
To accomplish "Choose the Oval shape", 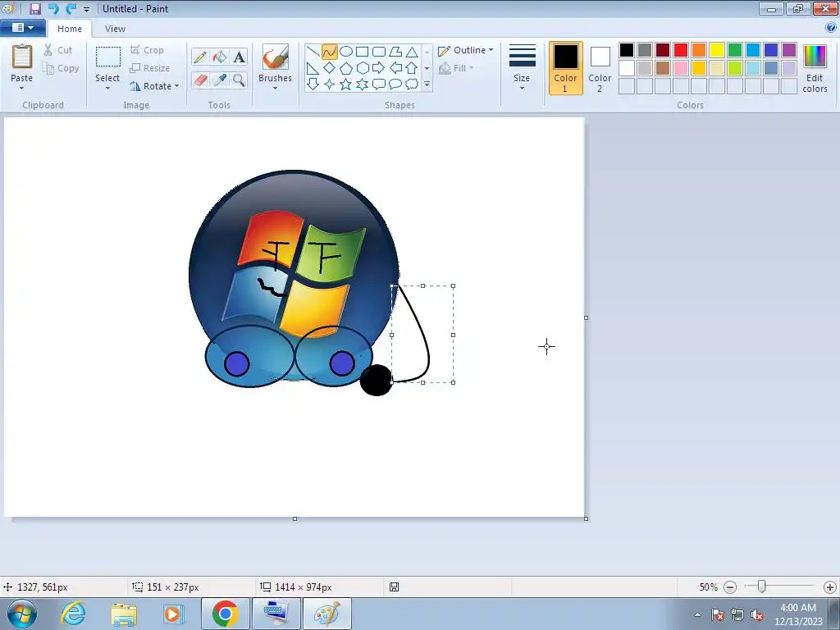I will pos(346,52).
